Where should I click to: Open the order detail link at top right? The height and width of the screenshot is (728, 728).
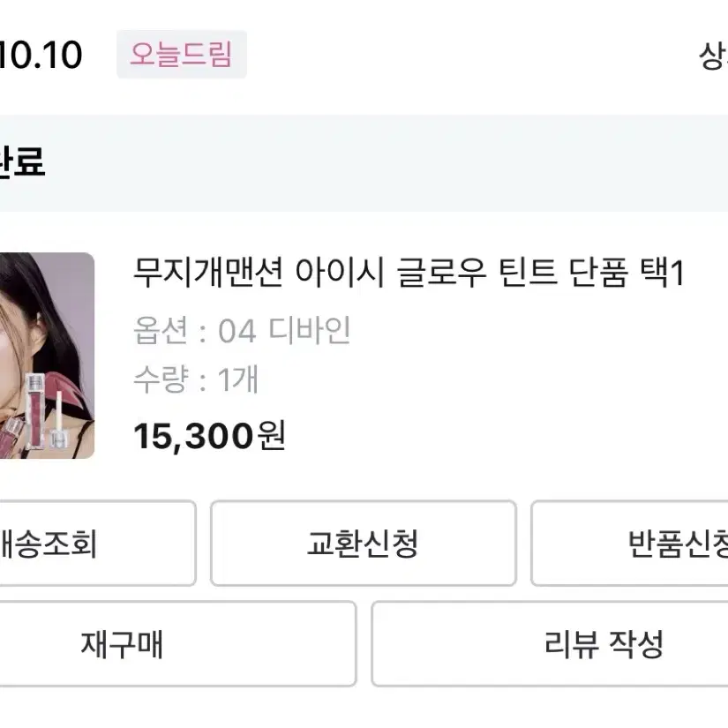tap(713, 56)
